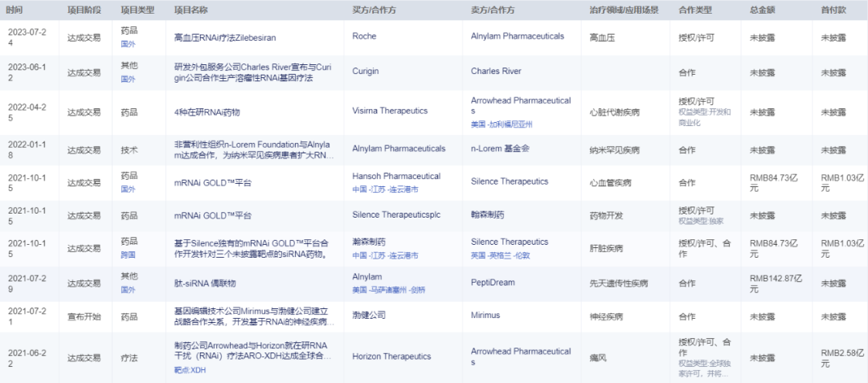Click the 美国-马萨诸塞州-剑桥 location tag
The image size is (868, 383).
pyautogui.click(x=389, y=290)
